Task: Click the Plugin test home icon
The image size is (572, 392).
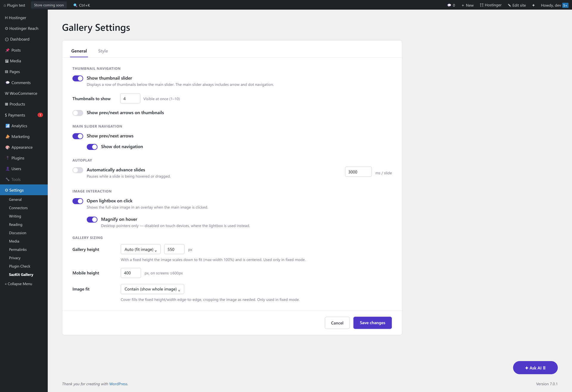Action: click(5, 5)
